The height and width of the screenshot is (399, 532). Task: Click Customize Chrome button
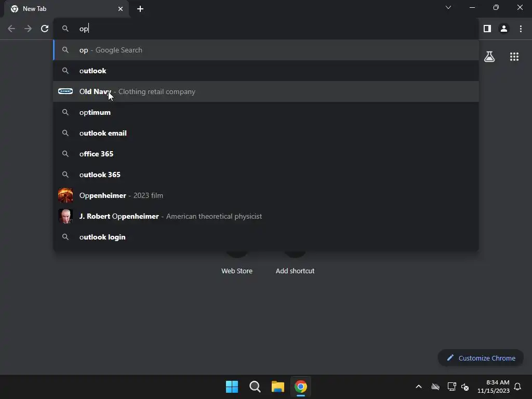tap(481, 358)
